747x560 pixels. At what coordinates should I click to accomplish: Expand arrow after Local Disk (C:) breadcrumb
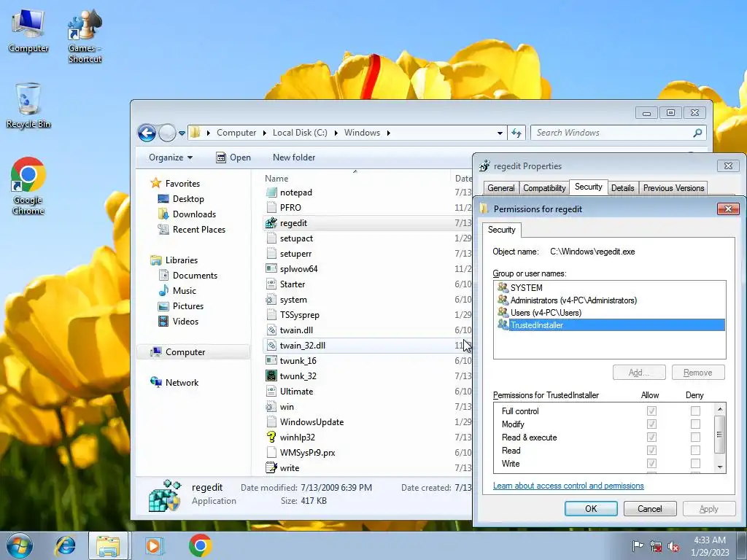[336, 133]
